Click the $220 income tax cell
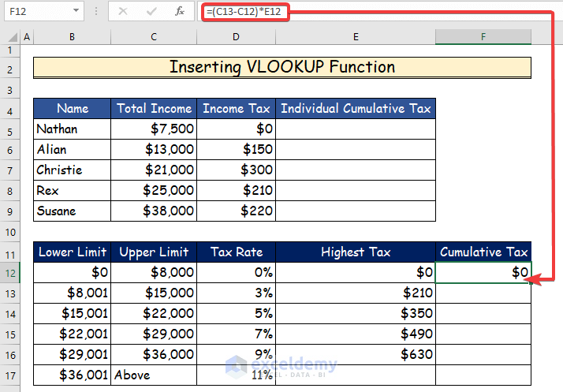The image size is (563, 392). (236, 211)
